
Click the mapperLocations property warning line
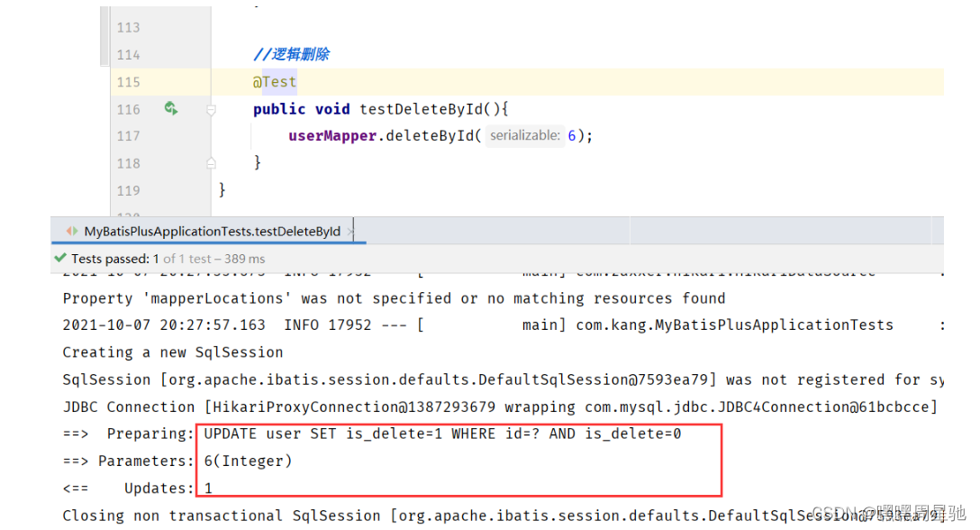pos(394,298)
